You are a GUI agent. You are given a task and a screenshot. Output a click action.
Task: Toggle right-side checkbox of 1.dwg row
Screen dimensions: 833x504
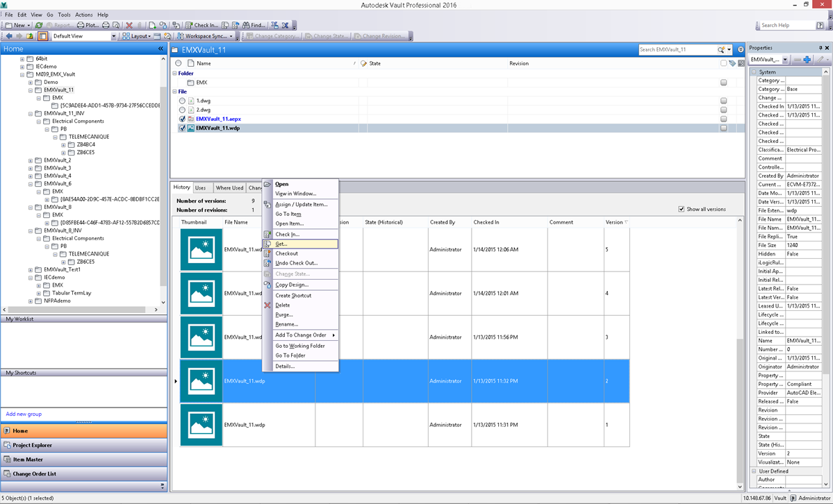[x=723, y=101]
